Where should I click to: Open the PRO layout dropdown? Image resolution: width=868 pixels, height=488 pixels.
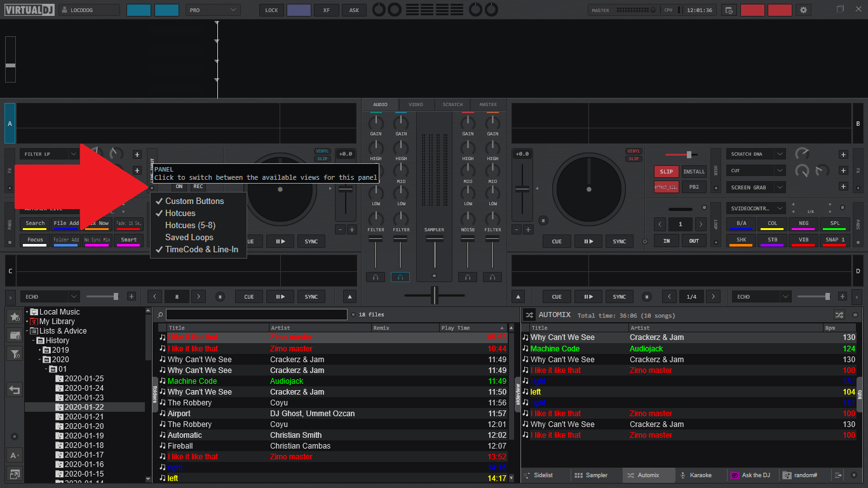coord(213,10)
